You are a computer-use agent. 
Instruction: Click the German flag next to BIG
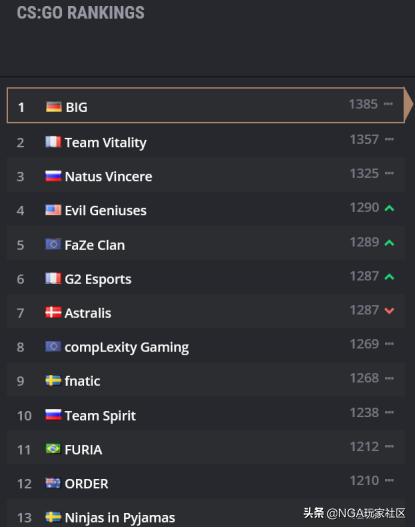(x=54, y=107)
